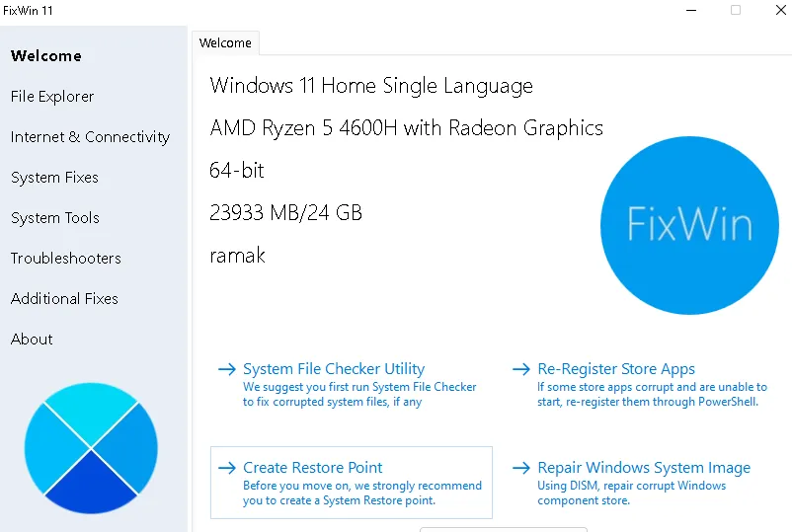Click arrow icon beside System File Checker Utility
This screenshot has width=792, height=532.
[x=227, y=369]
